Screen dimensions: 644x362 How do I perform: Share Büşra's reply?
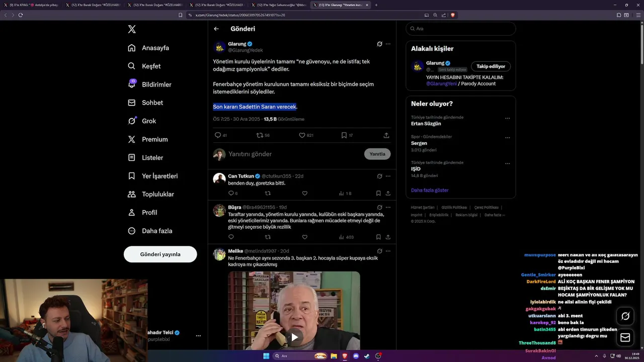pyautogui.click(x=388, y=237)
